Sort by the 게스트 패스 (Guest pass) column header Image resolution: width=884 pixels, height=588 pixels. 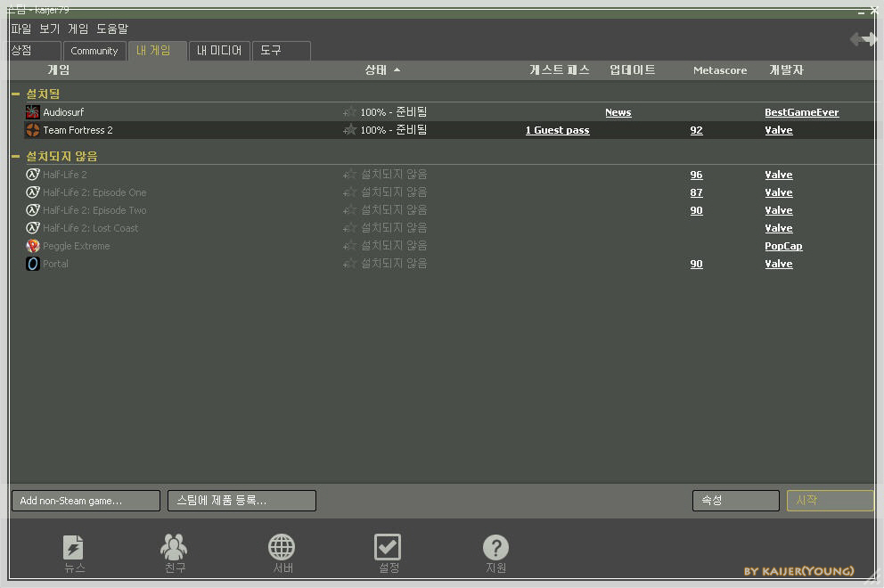[x=560, y=69]
